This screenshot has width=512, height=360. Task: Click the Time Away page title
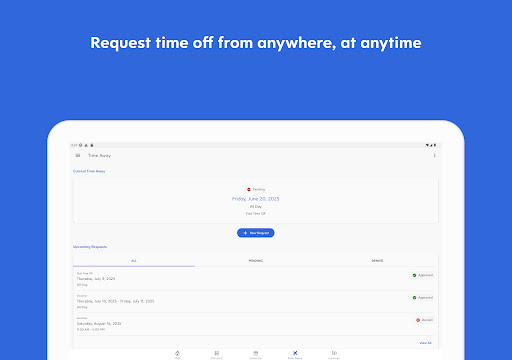pyautogui.click(x=99, y=155)
